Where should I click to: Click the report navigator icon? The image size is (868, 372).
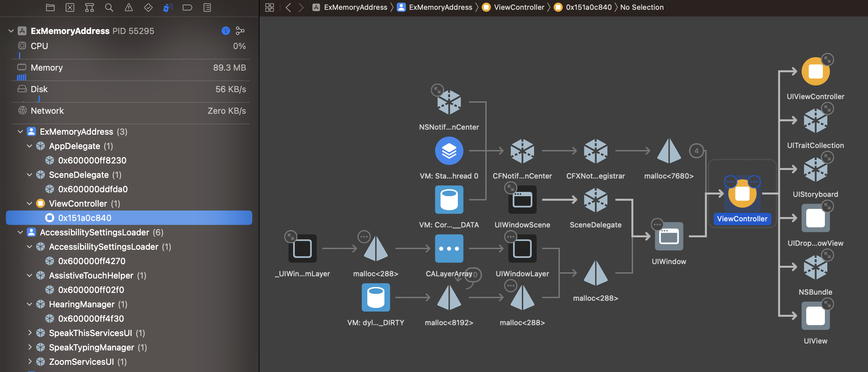click(207, 8)
